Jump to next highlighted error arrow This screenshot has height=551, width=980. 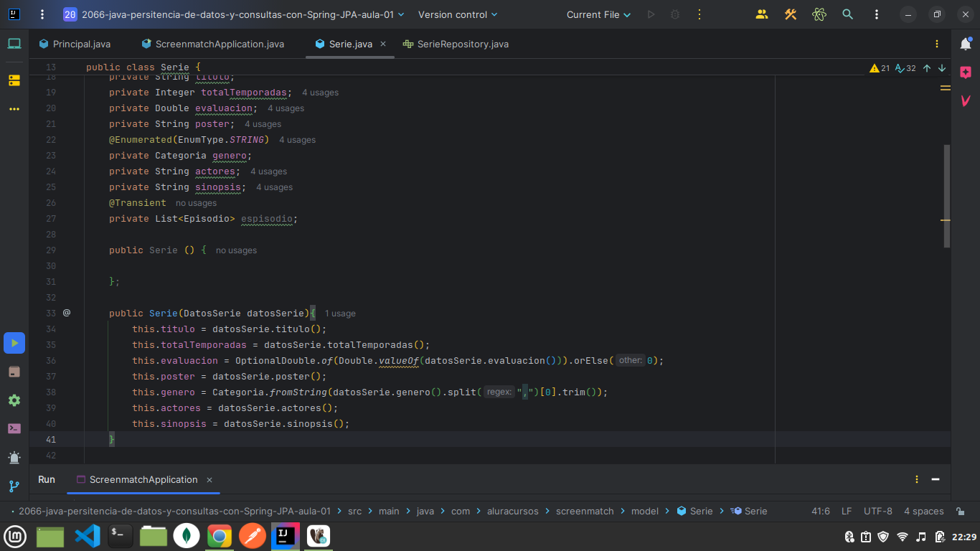coord(942,68)
